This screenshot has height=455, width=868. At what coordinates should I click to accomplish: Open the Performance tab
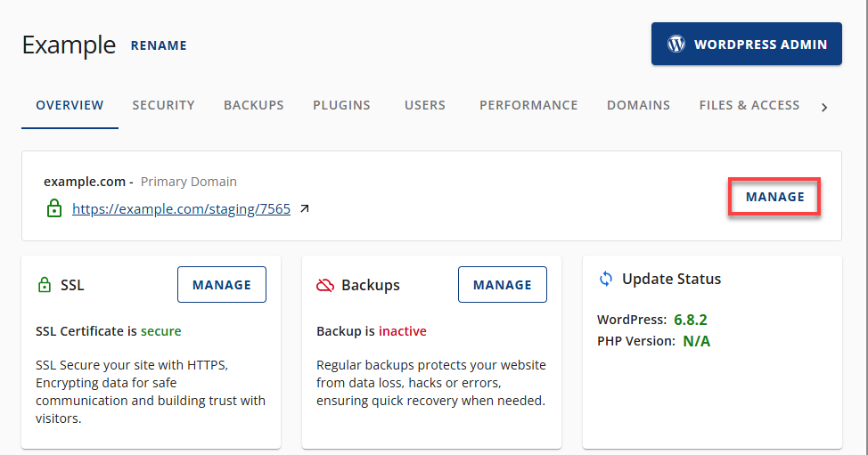tap(528, 105)
